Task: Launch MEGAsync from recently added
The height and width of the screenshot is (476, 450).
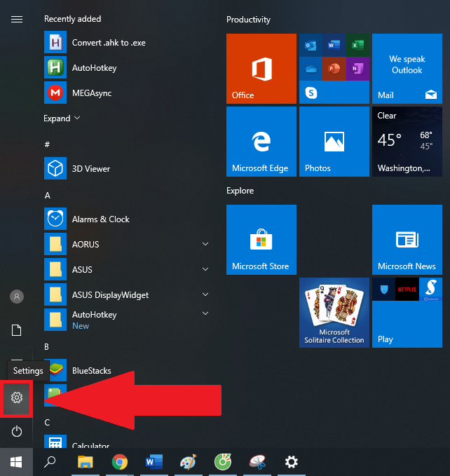Action: (x=91, y=93)
